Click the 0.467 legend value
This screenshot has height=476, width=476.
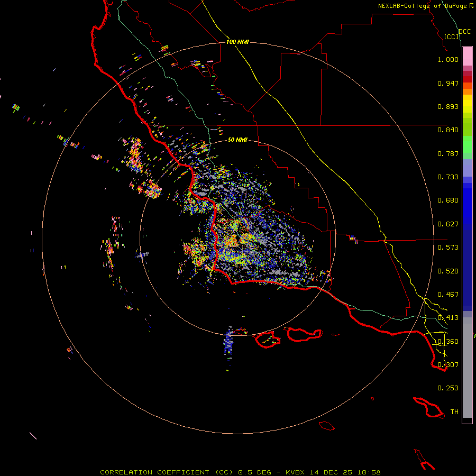448,295
